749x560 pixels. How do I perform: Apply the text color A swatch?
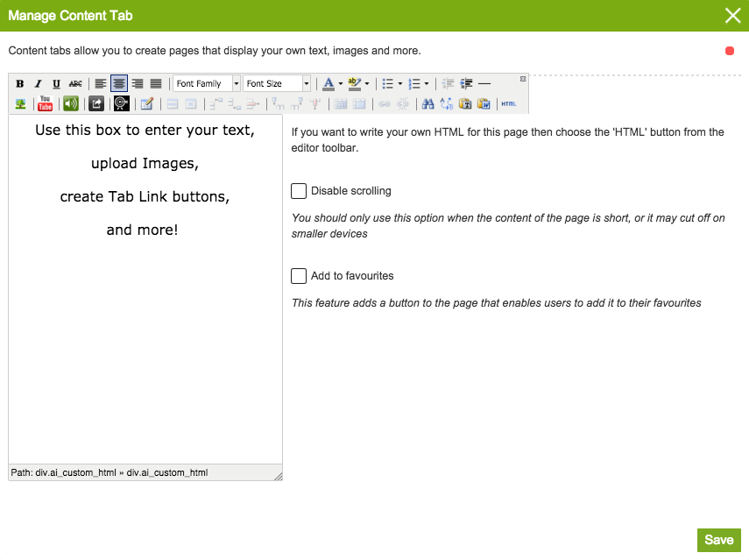328,84
